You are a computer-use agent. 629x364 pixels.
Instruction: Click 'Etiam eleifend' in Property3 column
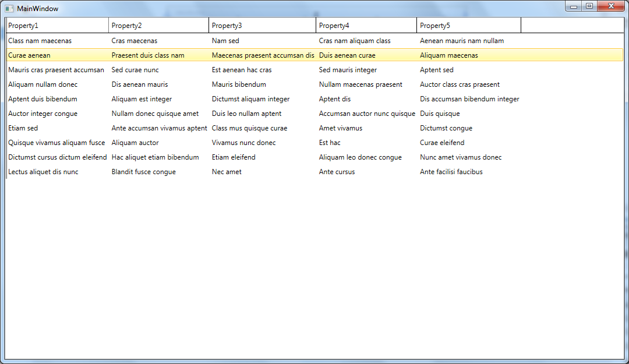coord(234,157)
